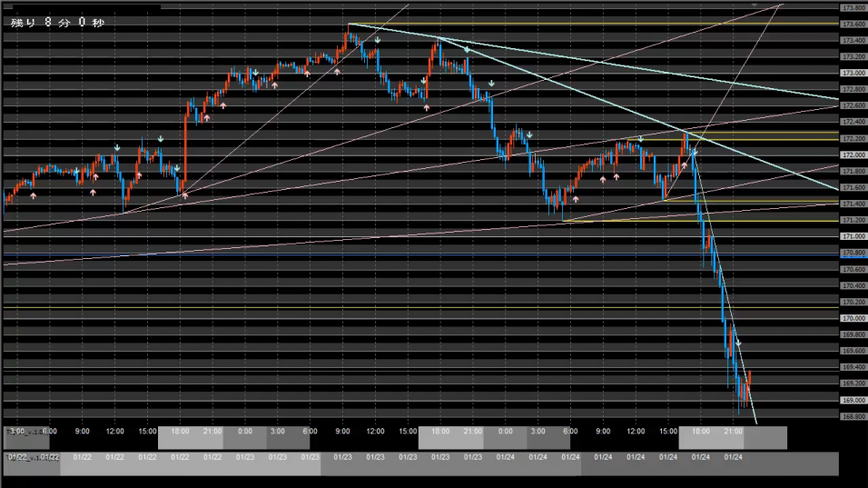The width and height of the screenshot is (868, 488).
Task: Select the first up arrow signal at the far left of chart
Action: tap(34, 195)
